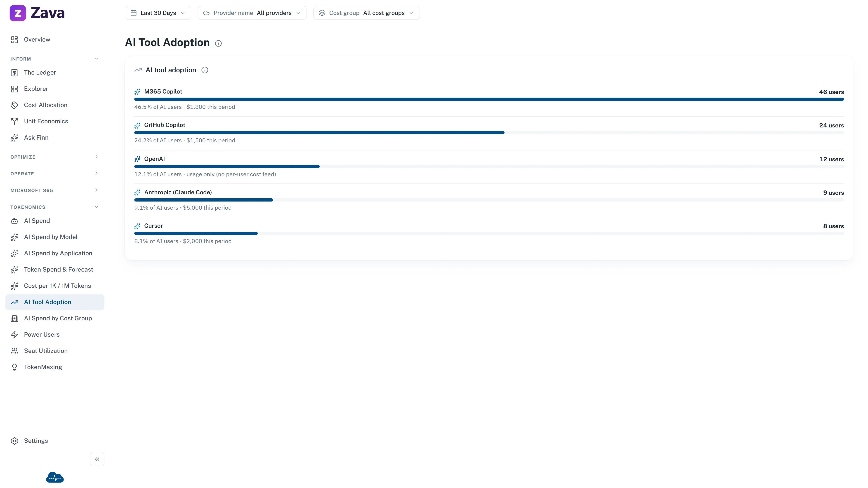Click the Seat Utilization people icon

pos(14,351)
